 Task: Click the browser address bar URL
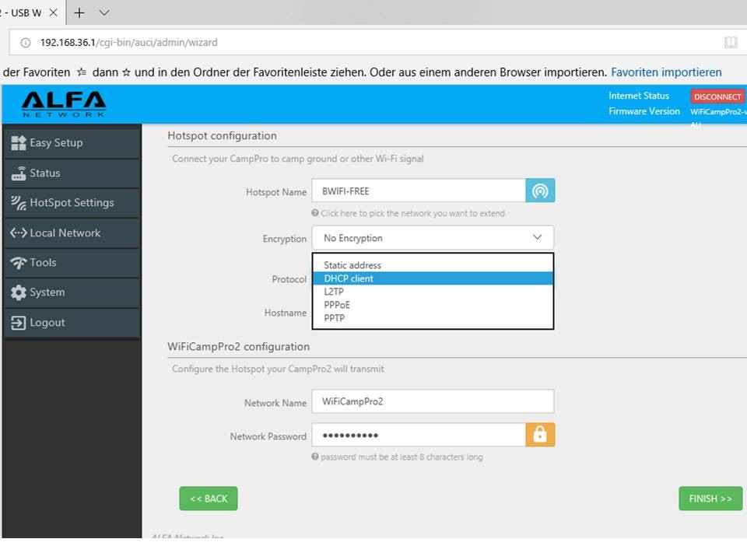click(x=128, y=42)
